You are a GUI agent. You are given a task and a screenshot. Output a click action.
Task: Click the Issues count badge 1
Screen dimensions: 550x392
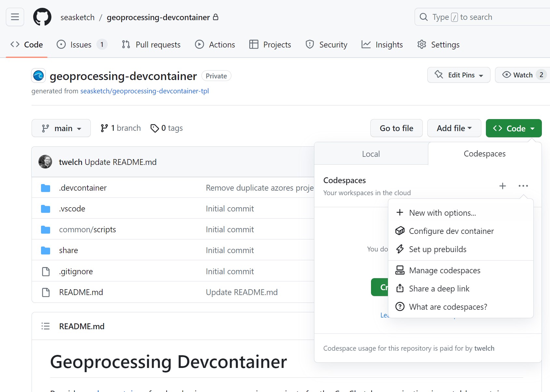coord(102,45)
